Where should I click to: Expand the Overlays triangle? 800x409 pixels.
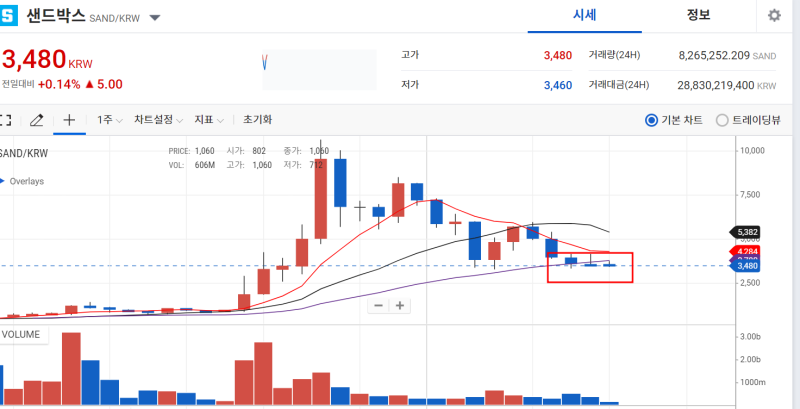2,181
